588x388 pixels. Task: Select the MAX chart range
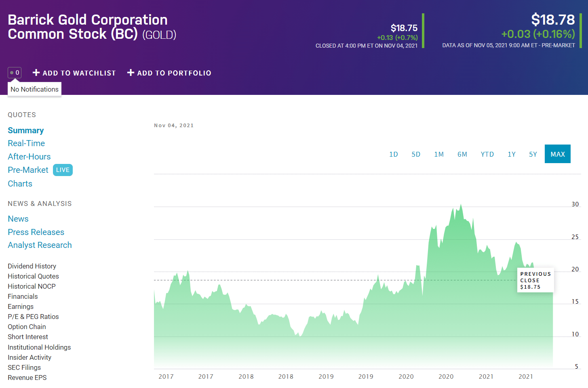[558, 154]
